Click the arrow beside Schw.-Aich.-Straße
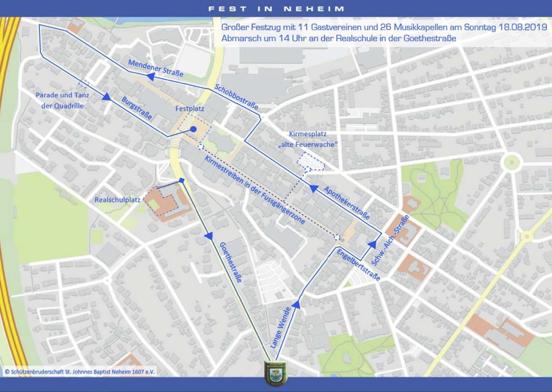Viewport: 552px width, 392px height. tap(373, 244)
